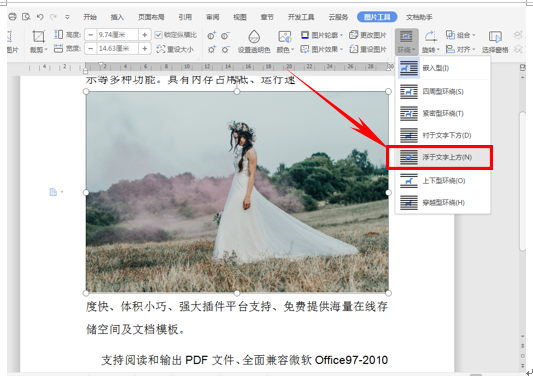Viewport: 533px width, 384px height.
Task: Select the Crop (裁剪) tool icon
Action: pos(38,37)
